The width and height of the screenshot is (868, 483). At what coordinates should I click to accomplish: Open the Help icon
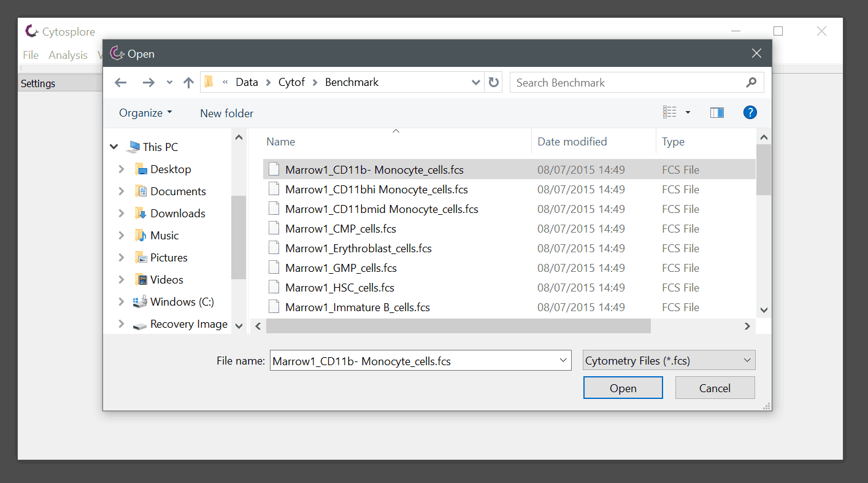pos(750,112)
